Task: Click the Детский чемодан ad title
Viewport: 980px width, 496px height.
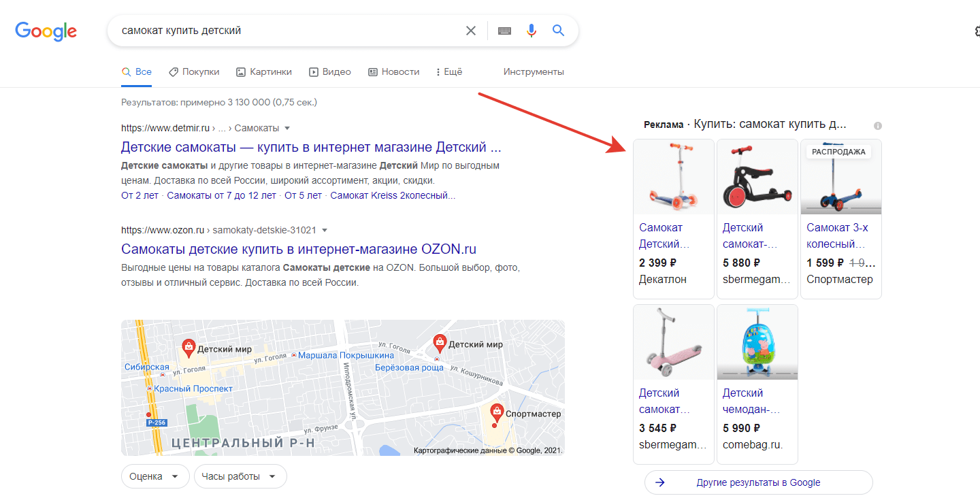Action: [x=751, y=401]
